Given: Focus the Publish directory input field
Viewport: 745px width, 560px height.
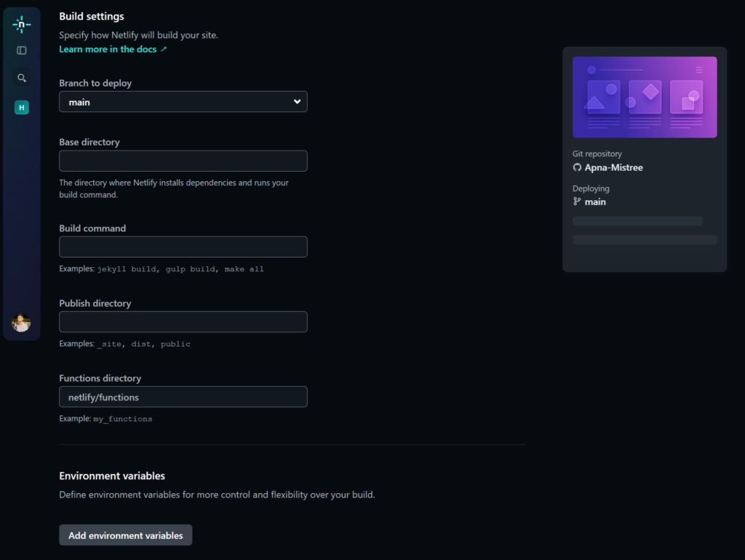Looking at the screenshot, I should 183,322.
